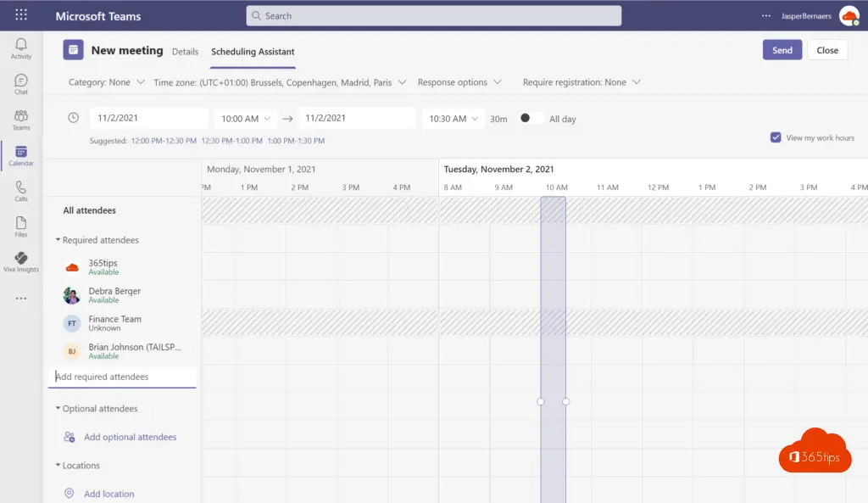
Task: Click Add location
Action: (109, 494)
